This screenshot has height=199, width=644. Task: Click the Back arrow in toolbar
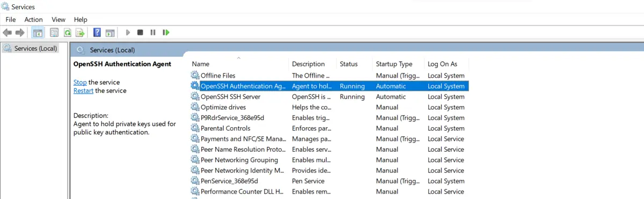tap(8, 33)
